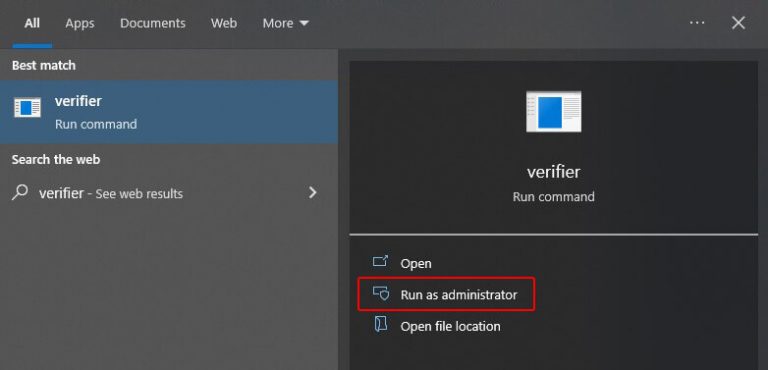This screenshot has width=768, height=370.
Task: Click the Search the web heading
Action: 56,160
